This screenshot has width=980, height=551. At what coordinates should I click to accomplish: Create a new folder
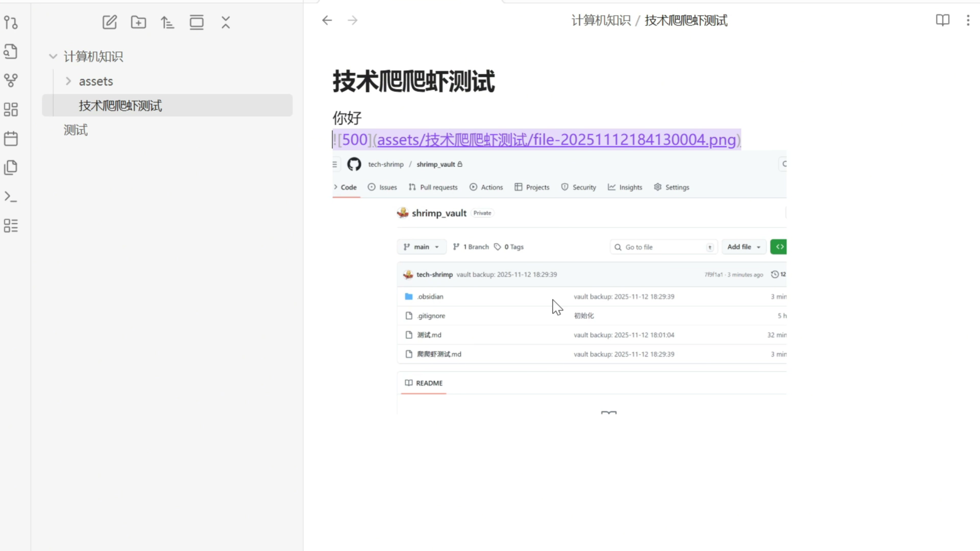tap(139, 22)
